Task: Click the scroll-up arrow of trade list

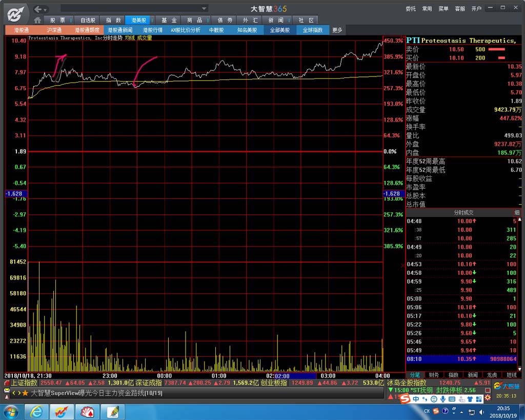Action: click(x=520, y=219)
